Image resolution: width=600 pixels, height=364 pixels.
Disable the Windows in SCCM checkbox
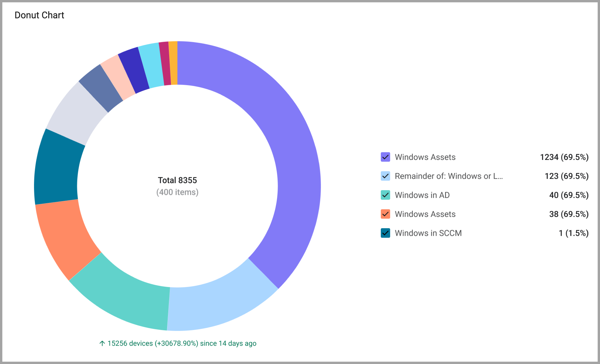385,233
